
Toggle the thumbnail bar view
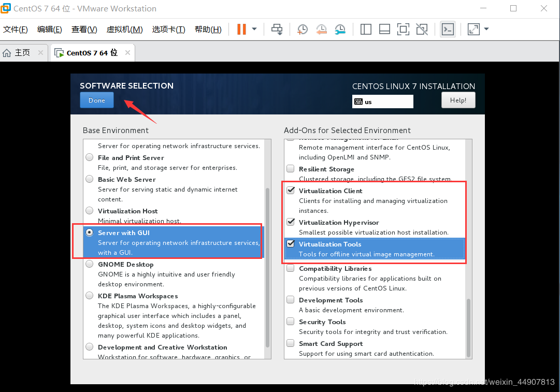384,30
